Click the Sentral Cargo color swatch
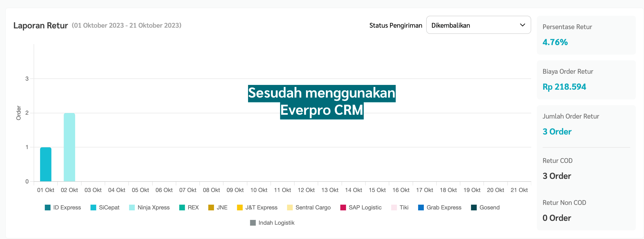This screenshot has height=239, width=644. pos(290,208)
